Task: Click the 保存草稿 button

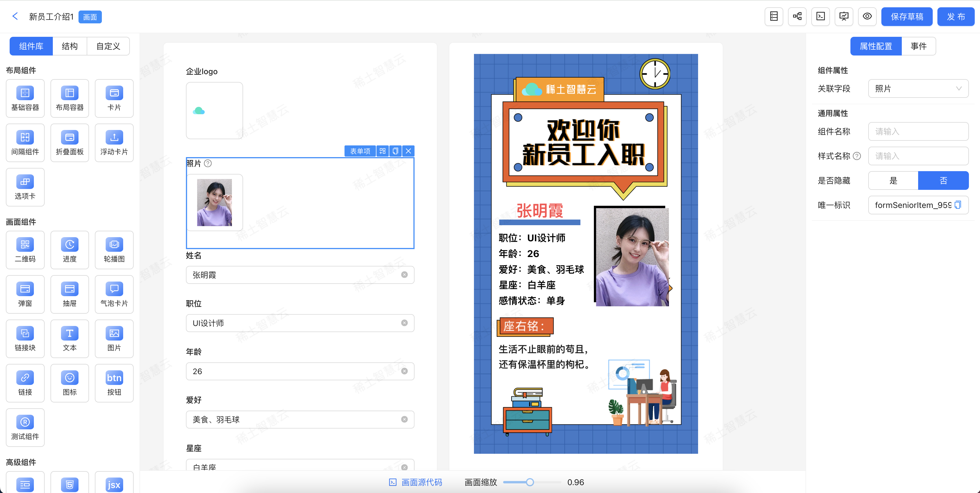Action: point(906,17)
